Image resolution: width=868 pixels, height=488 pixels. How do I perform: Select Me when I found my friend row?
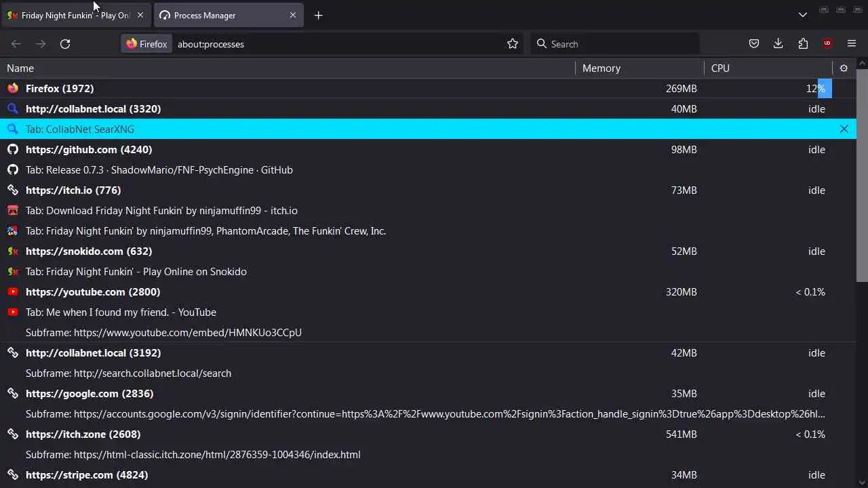(428, 312)
